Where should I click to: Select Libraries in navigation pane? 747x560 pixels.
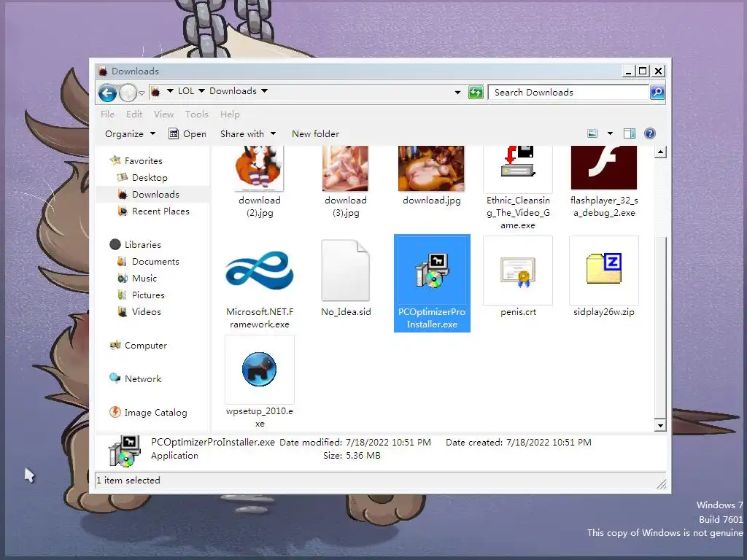[x=142, y=245]
